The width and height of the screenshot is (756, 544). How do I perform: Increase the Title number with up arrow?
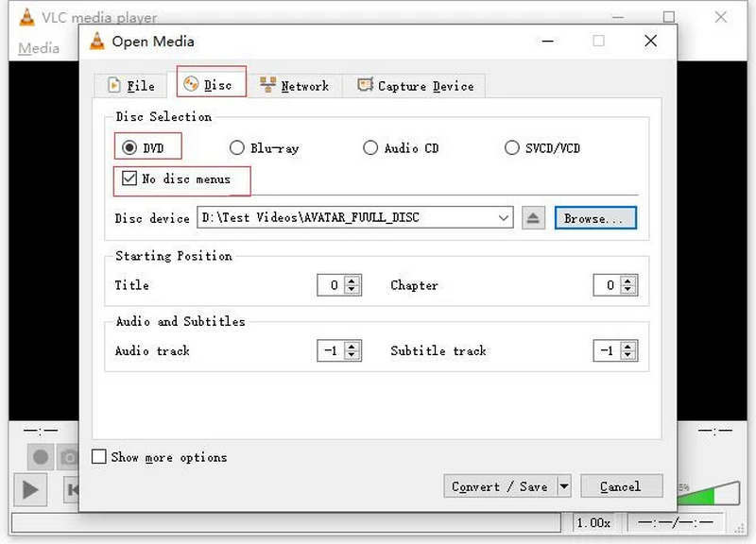click(352, 280)
